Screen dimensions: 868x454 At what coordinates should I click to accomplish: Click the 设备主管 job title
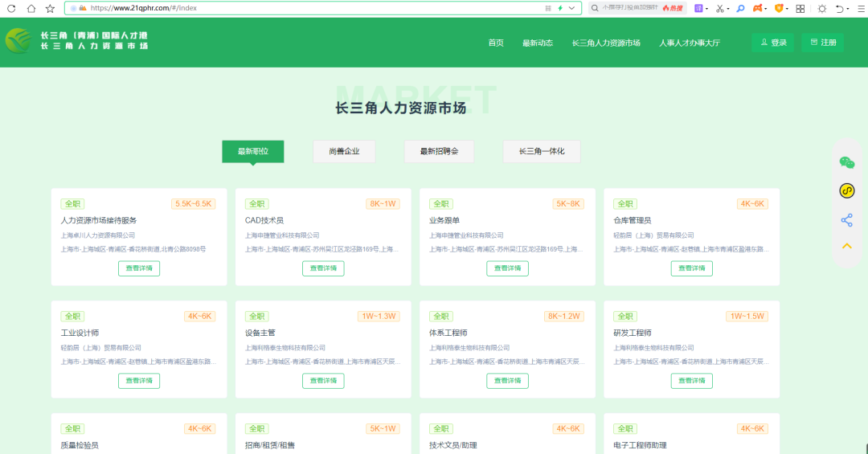click(x=260, y=333)
